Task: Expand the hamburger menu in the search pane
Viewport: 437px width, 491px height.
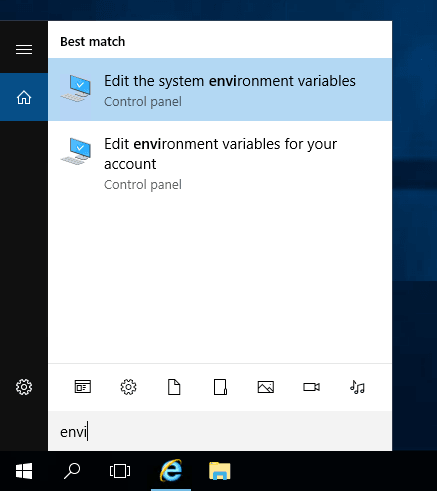Action: (x=24, y=49)
